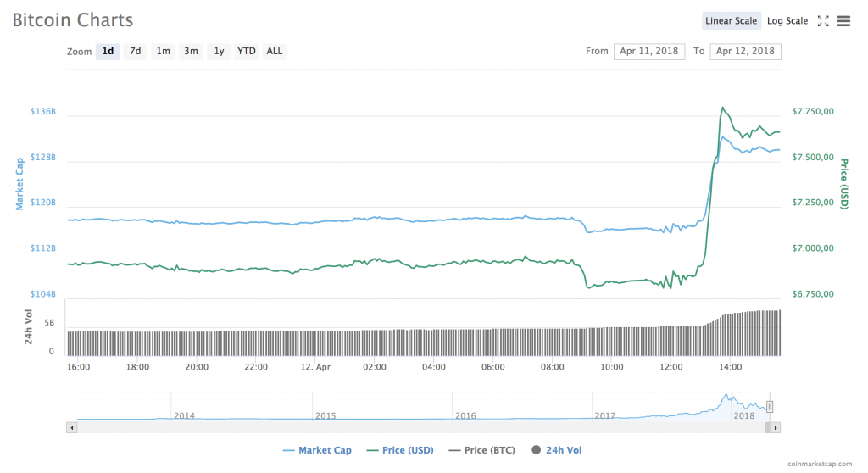Click navigator scroll left arrow

click(x=71, y=427)
